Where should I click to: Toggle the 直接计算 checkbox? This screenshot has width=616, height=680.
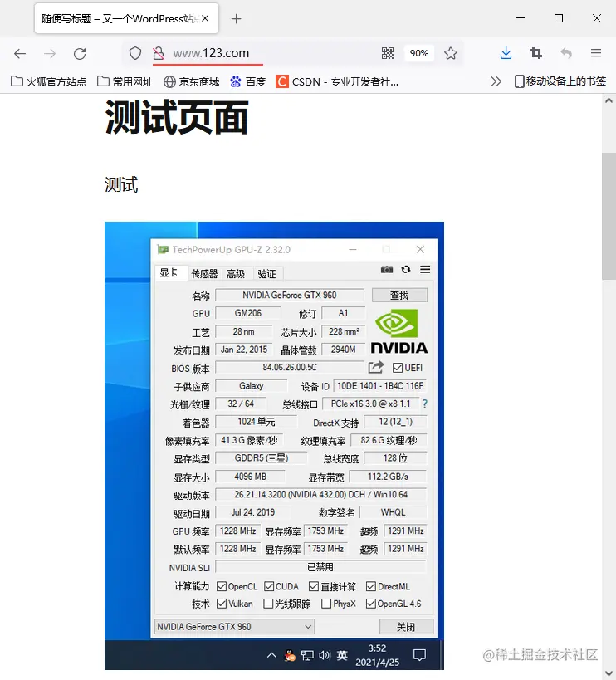[314, 586]
